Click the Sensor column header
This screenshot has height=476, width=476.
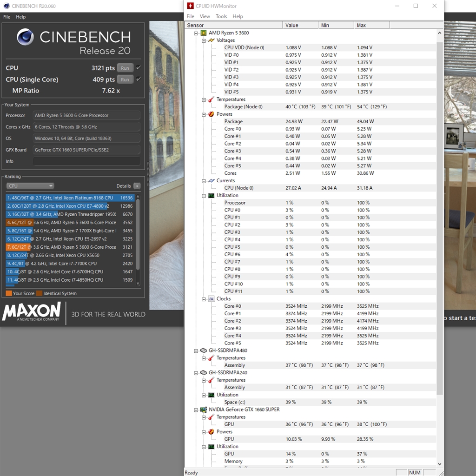click(233, 25)
